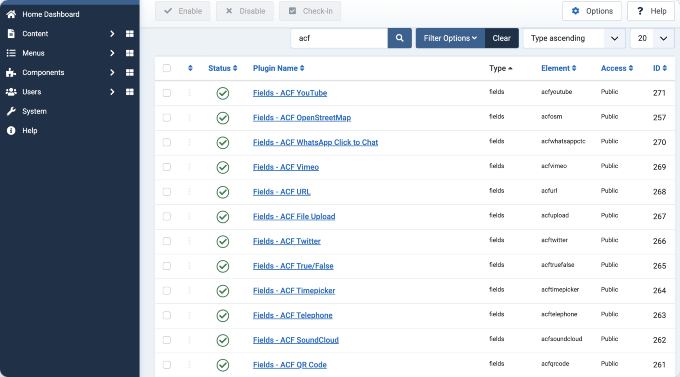Open the Fields - ACF SoundCloud link
Screen dimensions: 680x377
(x=296, y=340)
